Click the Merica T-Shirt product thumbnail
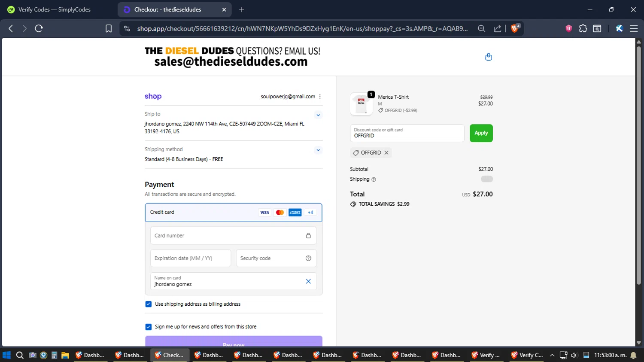 point(361,104)
